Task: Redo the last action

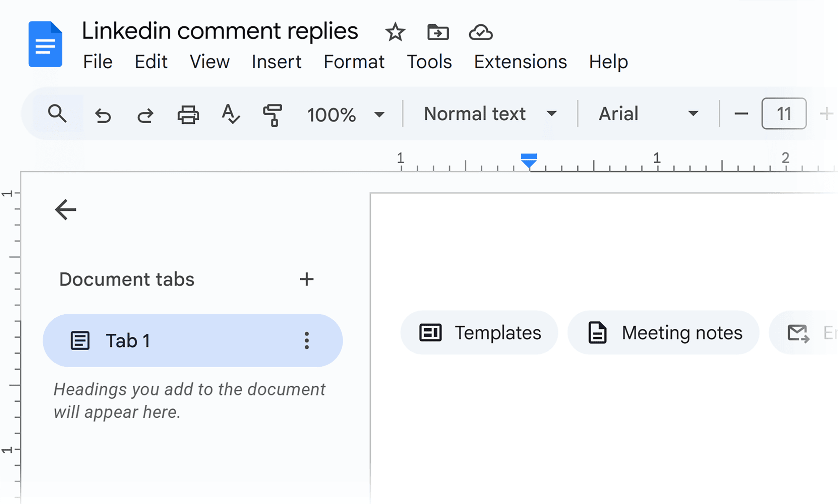Action: coord(145,115)
